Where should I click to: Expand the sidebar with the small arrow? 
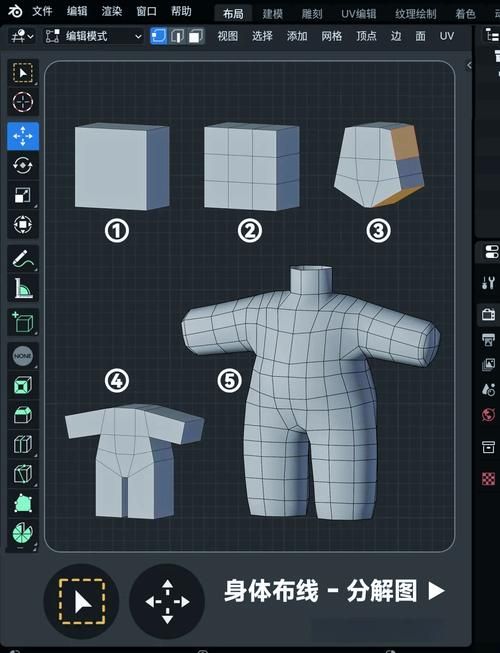469,65
